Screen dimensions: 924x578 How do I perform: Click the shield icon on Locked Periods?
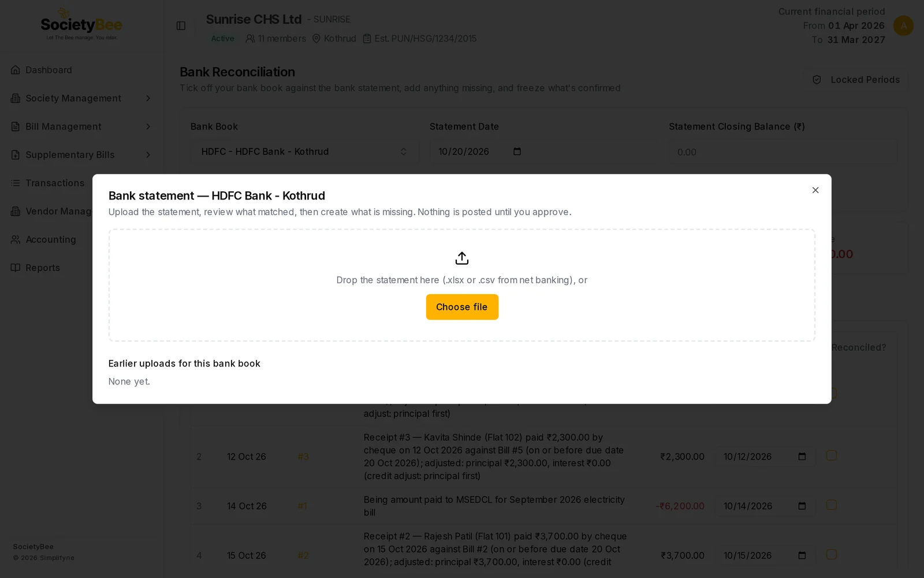[817, 80]
